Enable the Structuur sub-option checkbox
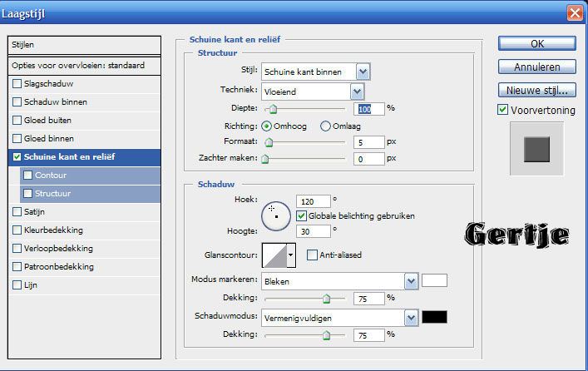Screen dimensions: 588x371 pos(27,194)
